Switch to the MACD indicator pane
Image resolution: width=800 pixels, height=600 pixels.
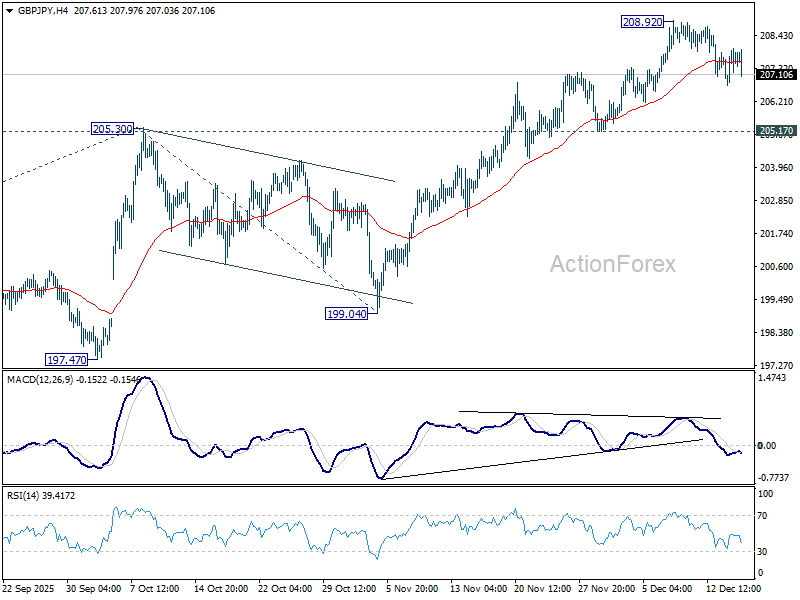point(400,430)
